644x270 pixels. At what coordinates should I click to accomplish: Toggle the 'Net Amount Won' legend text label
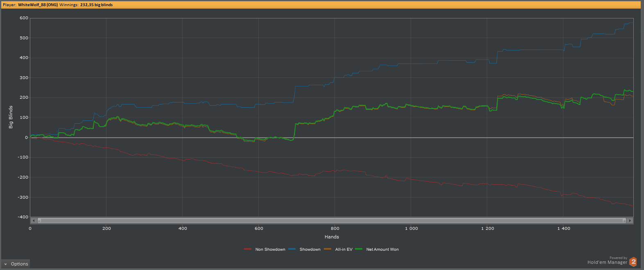pyautogui.click(x=382, y=250)
